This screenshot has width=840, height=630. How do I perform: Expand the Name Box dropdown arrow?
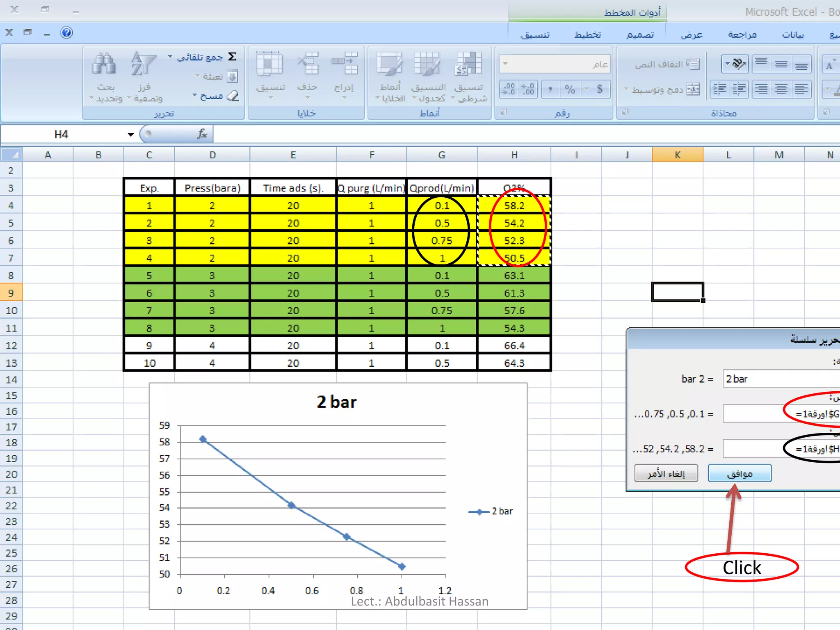click(130, 135)
